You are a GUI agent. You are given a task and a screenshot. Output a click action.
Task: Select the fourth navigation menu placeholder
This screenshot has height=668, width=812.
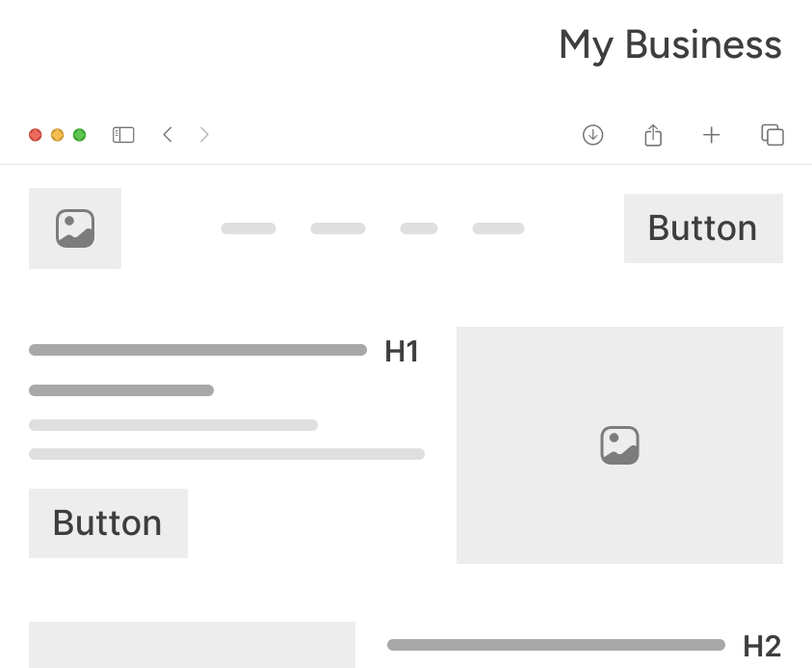pos(498,228)
